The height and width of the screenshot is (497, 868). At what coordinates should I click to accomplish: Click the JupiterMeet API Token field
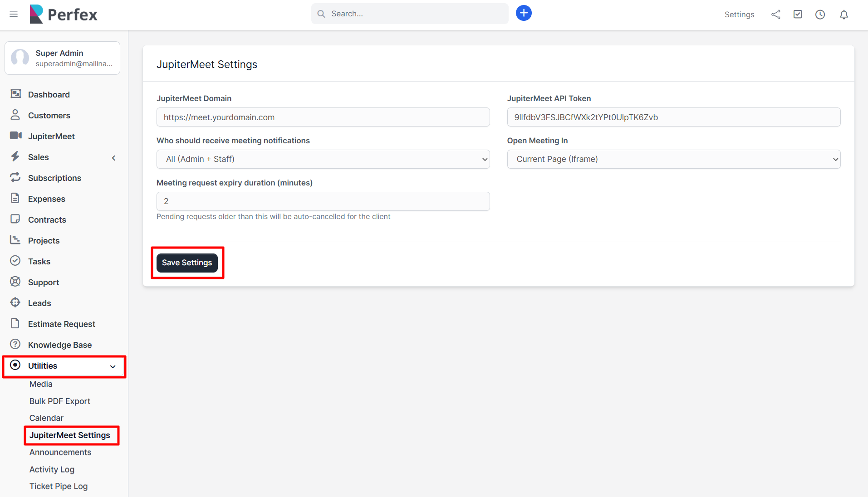[674, 117]
